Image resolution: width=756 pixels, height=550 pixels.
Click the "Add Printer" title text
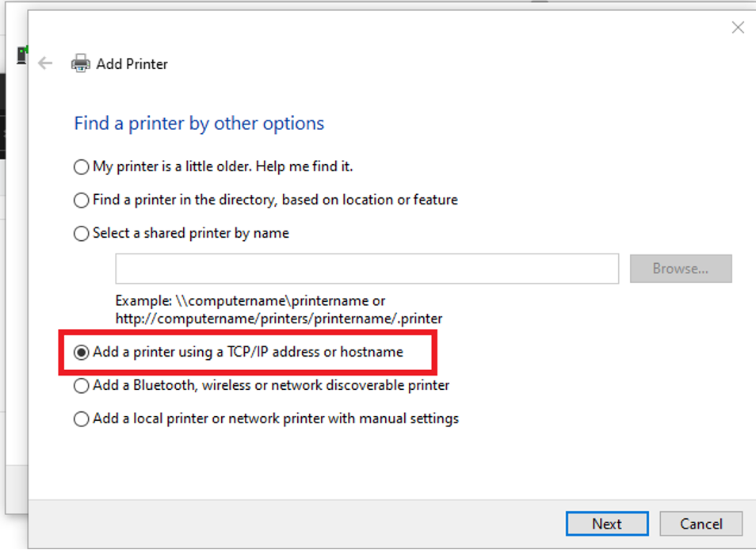[x=132, y=64]
